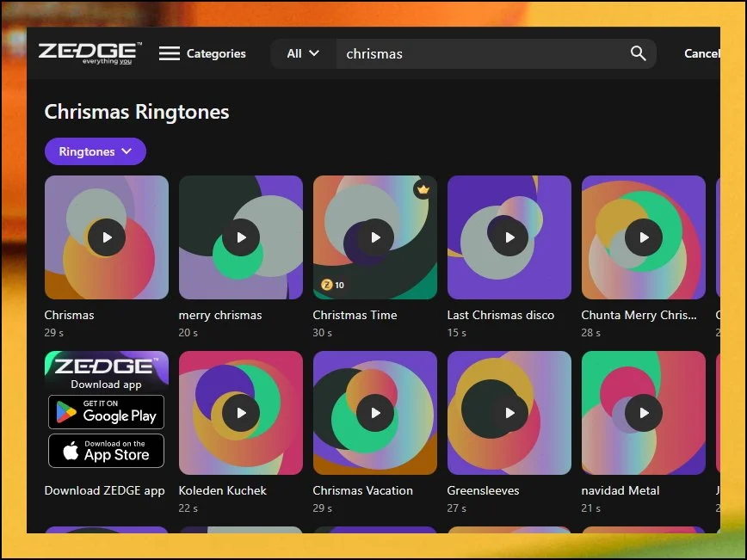Open the Categories hamburger menu
Screen dimensions: 747x560
coord(170,53)
